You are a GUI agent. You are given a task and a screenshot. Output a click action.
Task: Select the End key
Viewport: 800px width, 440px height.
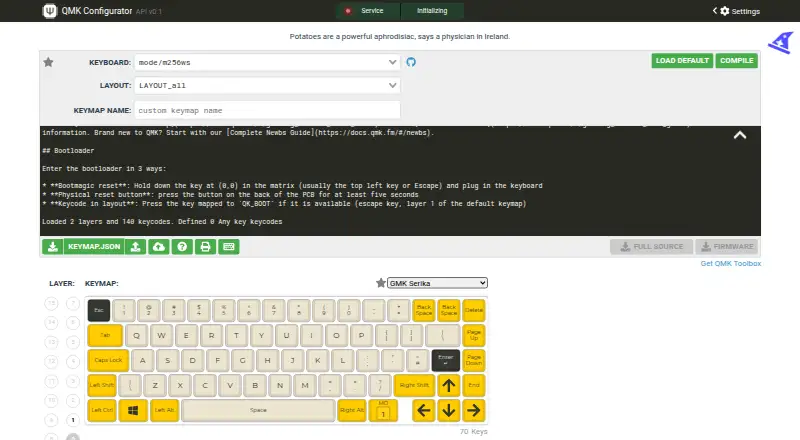pyautogui.click(x=474, y=385)
